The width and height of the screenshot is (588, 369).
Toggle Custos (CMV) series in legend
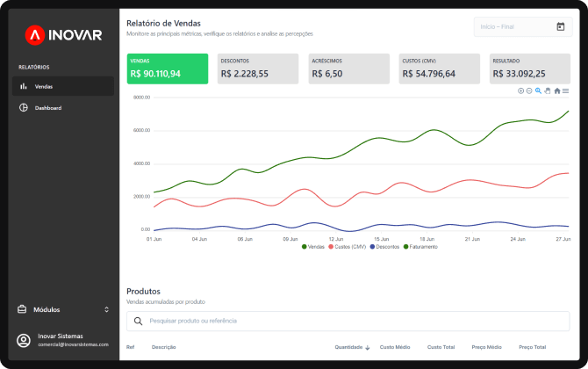[x=348, y=247]
